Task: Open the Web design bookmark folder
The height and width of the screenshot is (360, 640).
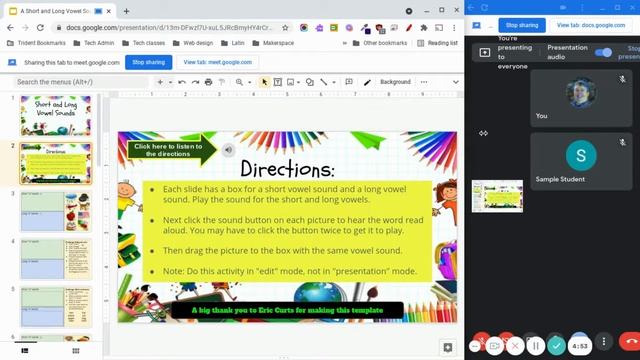Action: tap(193, 43)
